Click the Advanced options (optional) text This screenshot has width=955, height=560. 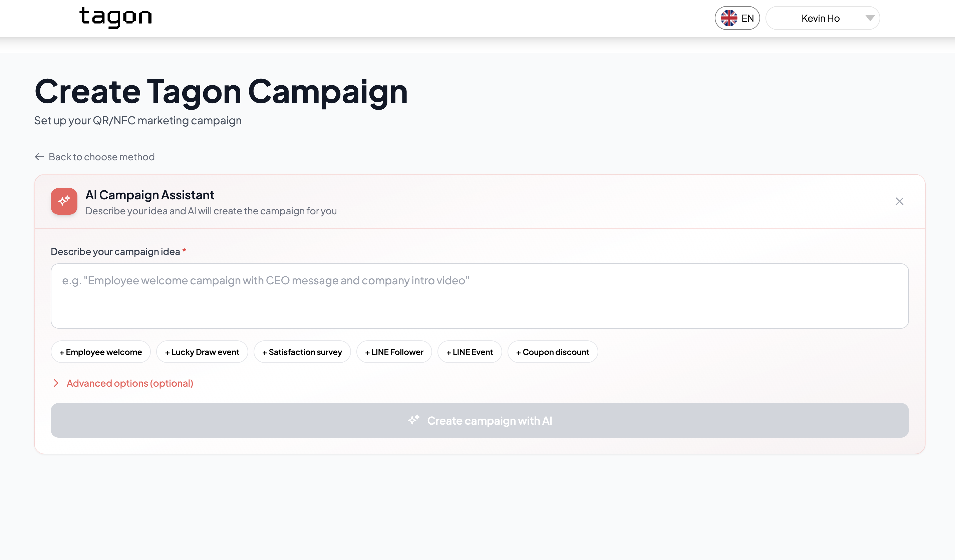(130, 383)
